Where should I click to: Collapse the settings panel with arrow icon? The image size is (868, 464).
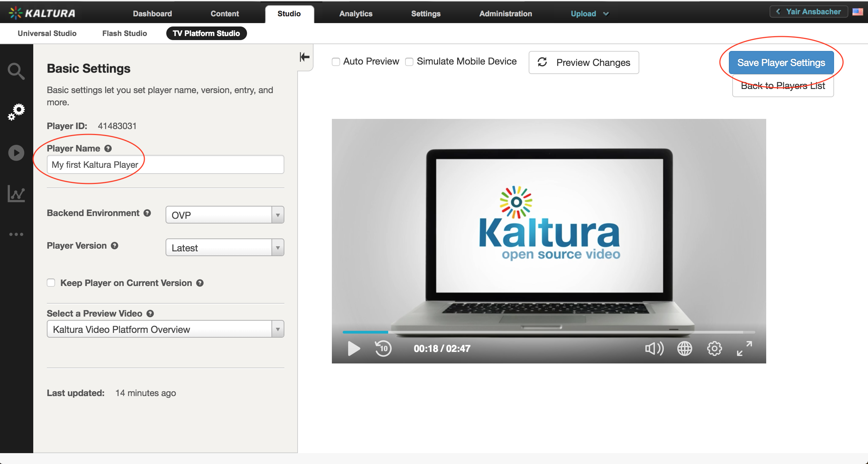(305, 57)
